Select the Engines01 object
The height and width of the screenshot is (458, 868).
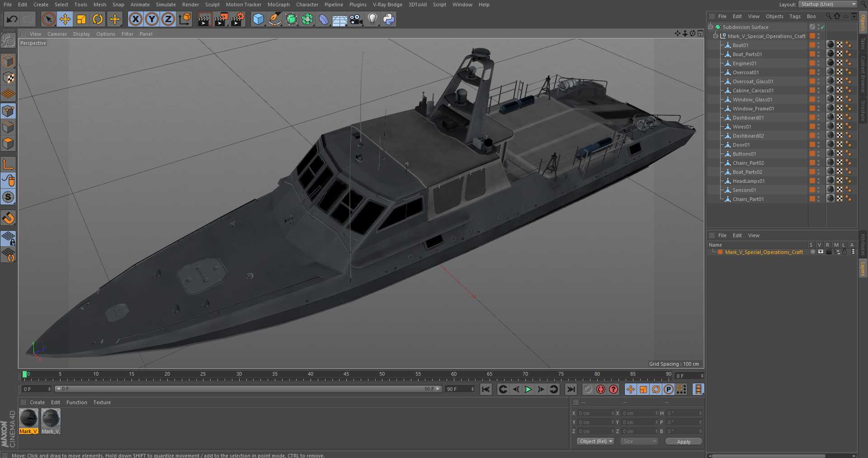point(744,63)
